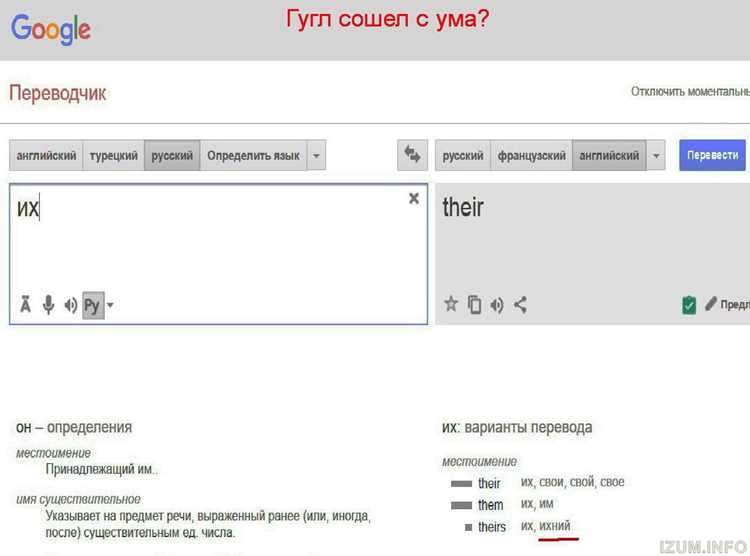Select русский as source language
This screenshot has height=556, width=750.
click(172, 156)
